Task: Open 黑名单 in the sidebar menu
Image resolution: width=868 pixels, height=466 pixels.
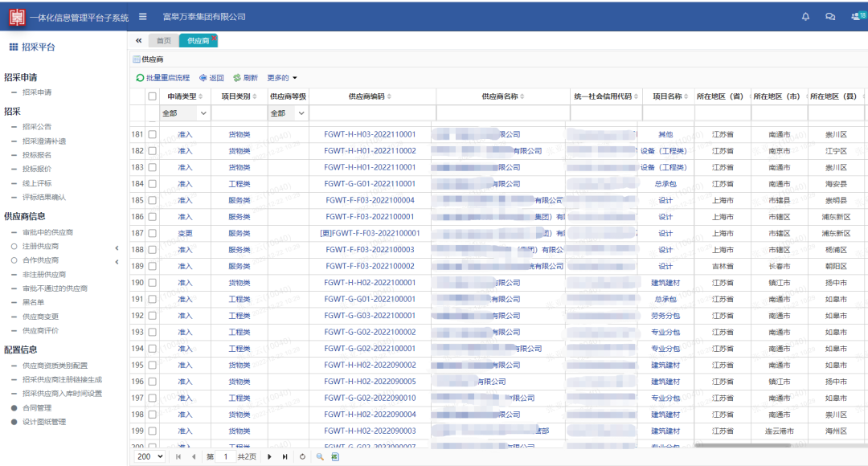Action: (33, 302)
